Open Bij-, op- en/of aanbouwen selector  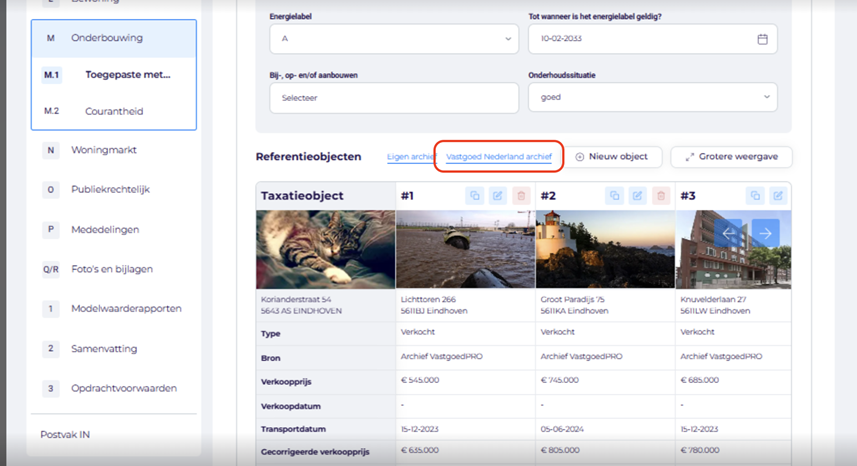point(393,97)
